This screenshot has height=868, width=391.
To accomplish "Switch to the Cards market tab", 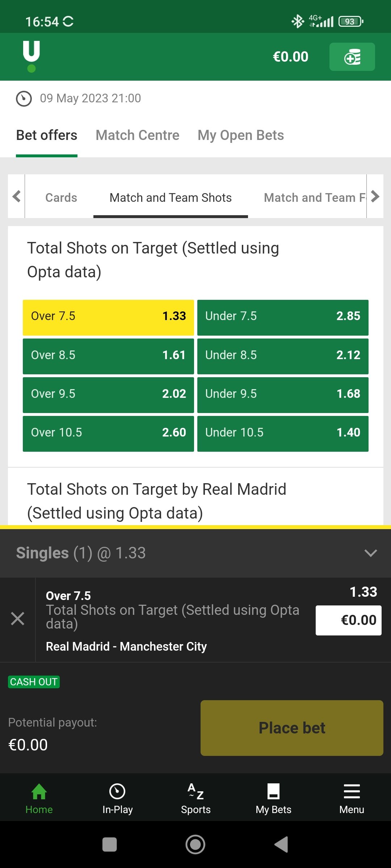I will [x=61, y=197].
